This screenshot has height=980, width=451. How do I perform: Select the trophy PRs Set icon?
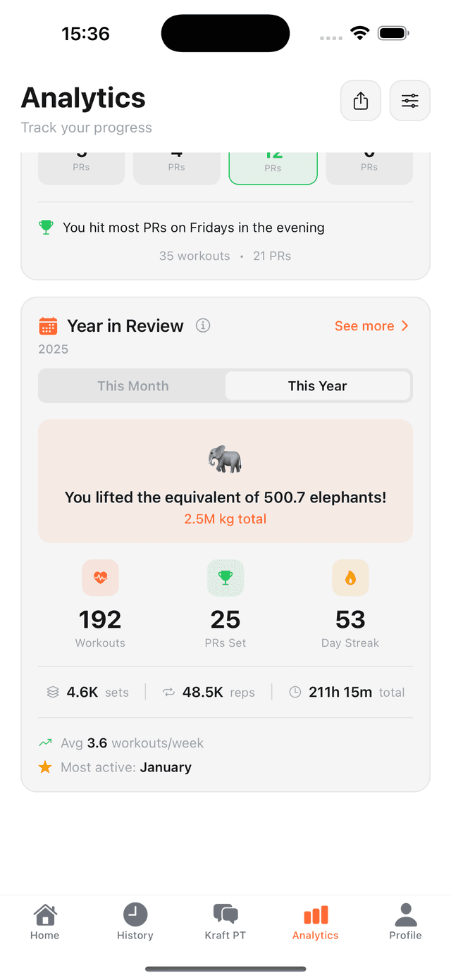[x=225, y=578]
